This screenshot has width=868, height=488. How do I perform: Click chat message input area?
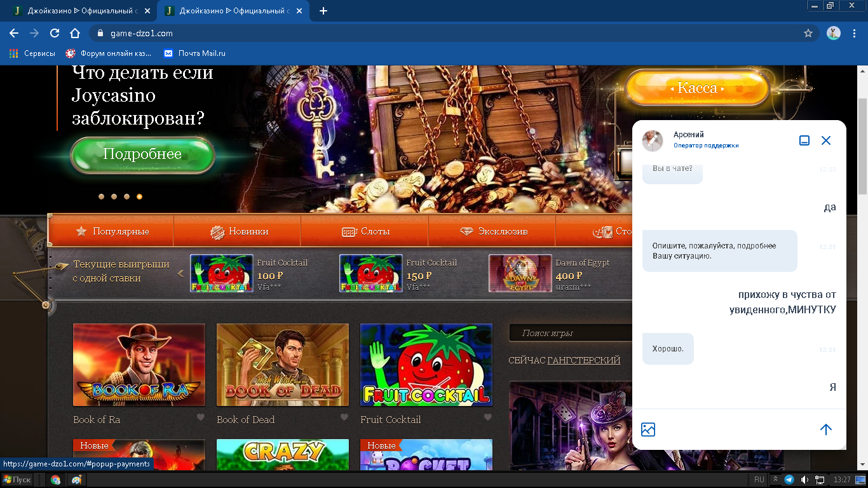coord(737,430)
